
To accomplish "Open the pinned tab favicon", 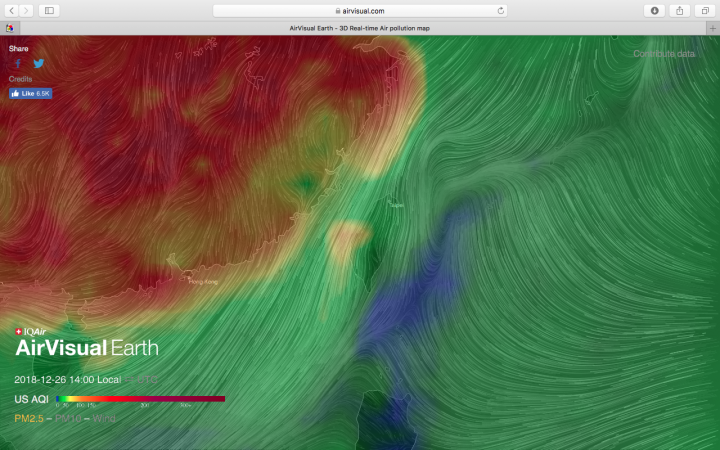I will (x=10, y=28).
